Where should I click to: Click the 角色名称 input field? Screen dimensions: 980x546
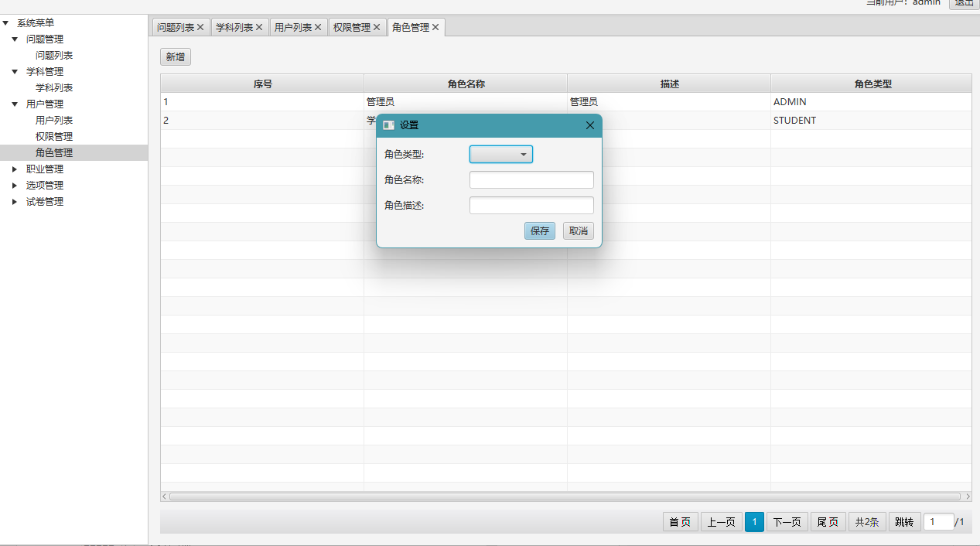pyautogui.click(x=531, y=180)
